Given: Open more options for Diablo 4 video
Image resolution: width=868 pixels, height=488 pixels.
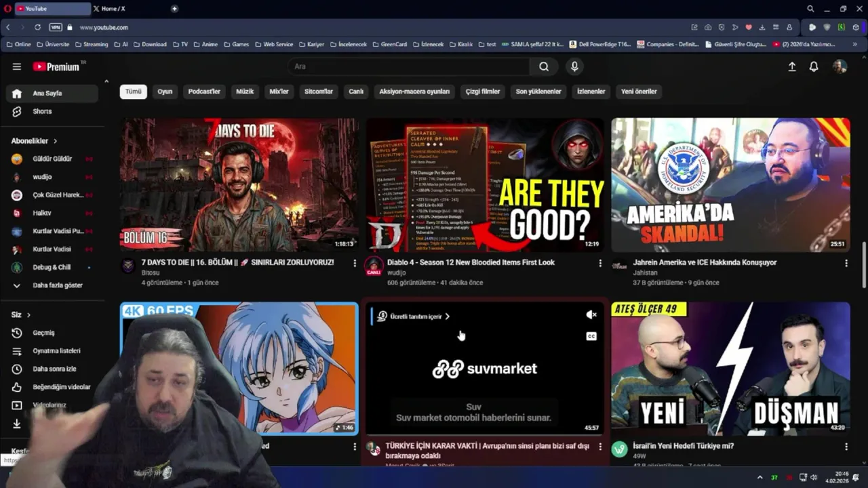Looking at the screenshot, I should click(x=600, y=263).
